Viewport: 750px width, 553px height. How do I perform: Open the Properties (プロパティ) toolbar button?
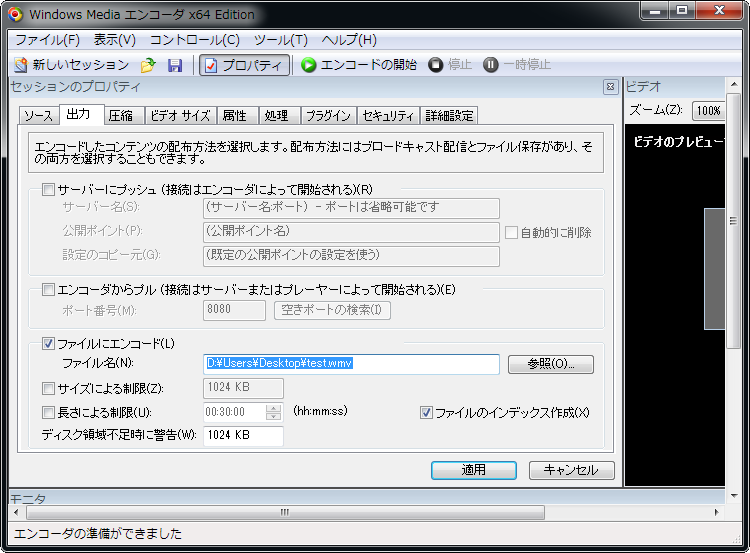pyautogui.click(x=245, y=65)
